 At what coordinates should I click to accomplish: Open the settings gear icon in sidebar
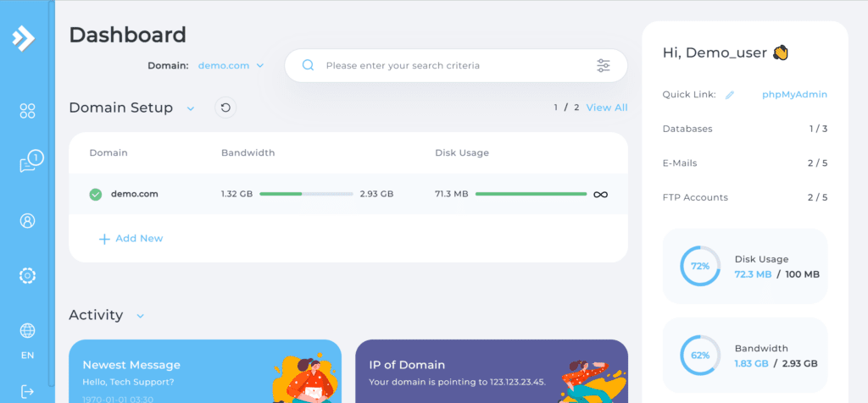(27, 276)
